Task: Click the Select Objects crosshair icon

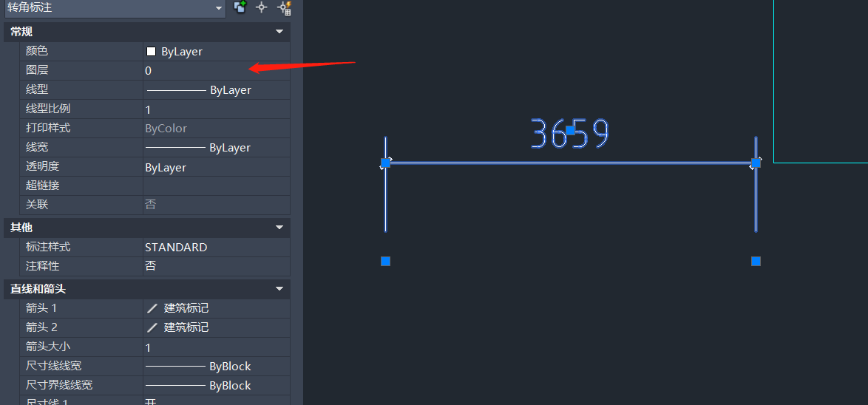Action: 261,7
